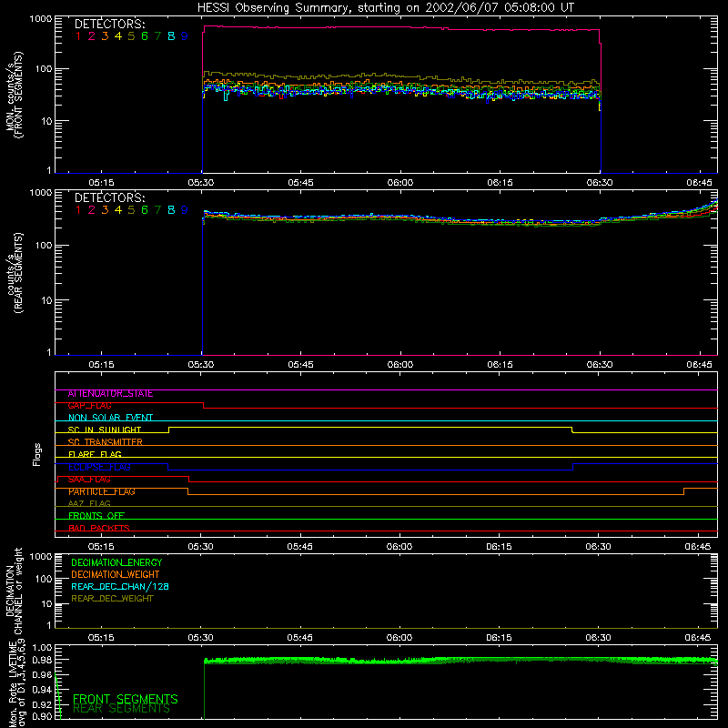Image resolution: width=728 pixels, height=728 pixels.
Task: Click detector 1 legend in front segments plot
Action: tap(78, 36)
